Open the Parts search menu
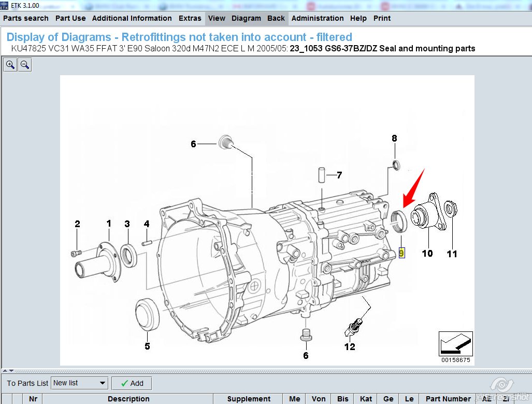Viewport: 532px width, 404px height. pyautogui.click(x=26, y=18)
